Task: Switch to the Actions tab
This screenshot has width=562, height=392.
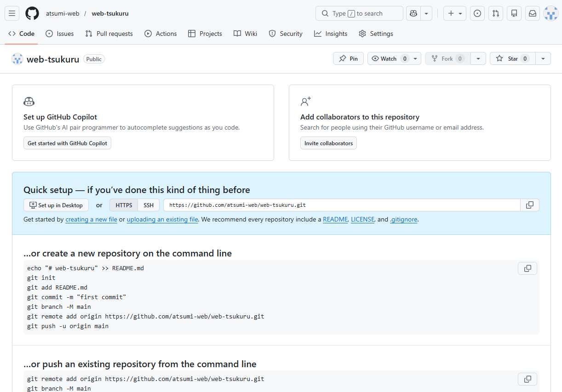Action: 161,34
